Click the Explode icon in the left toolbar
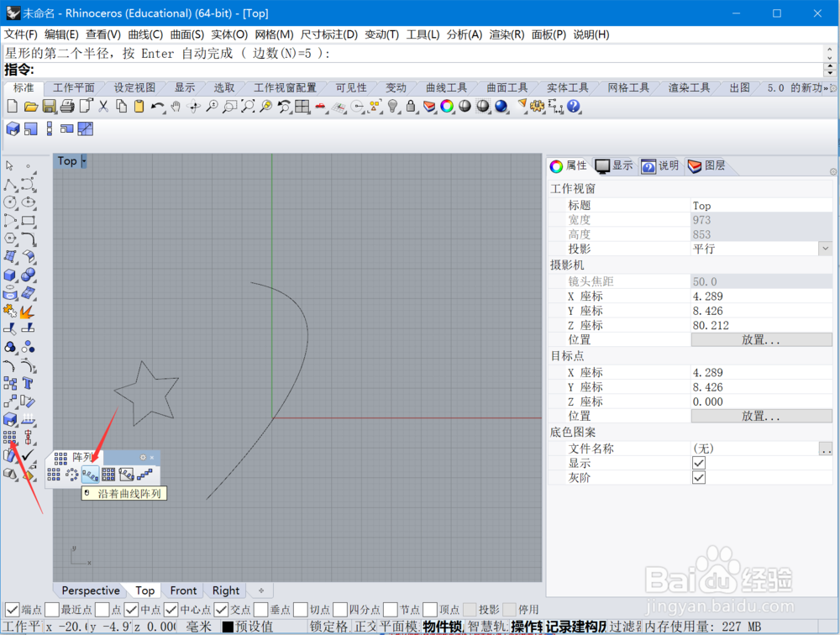 point(28,312)
